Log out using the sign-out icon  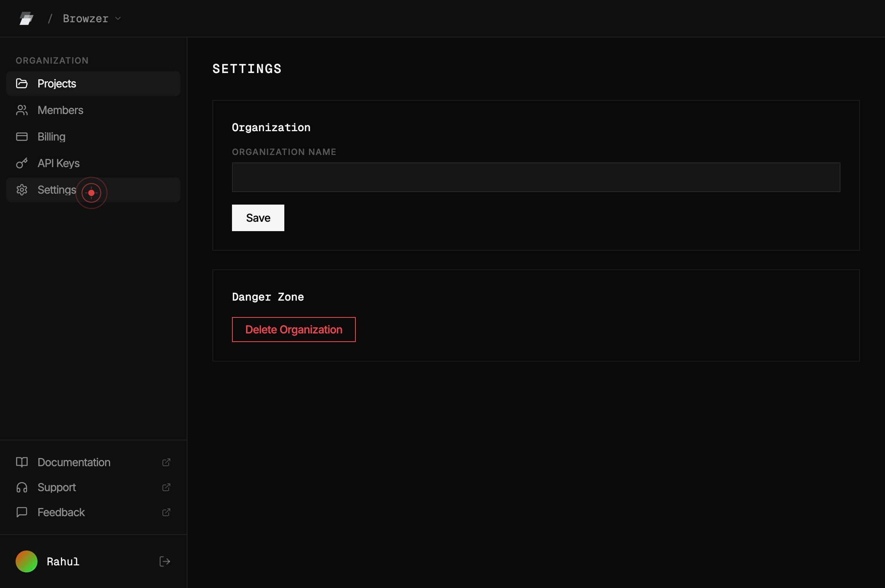pyautogui.click(x=165, y=561)
